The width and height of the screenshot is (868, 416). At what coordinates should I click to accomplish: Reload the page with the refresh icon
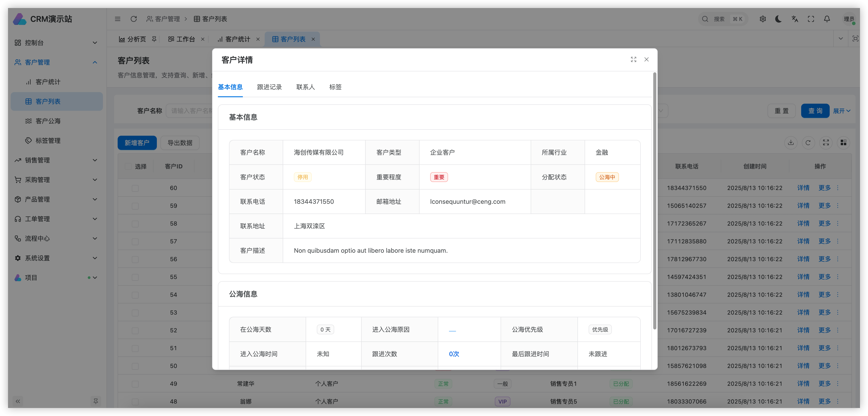[134, 19]
